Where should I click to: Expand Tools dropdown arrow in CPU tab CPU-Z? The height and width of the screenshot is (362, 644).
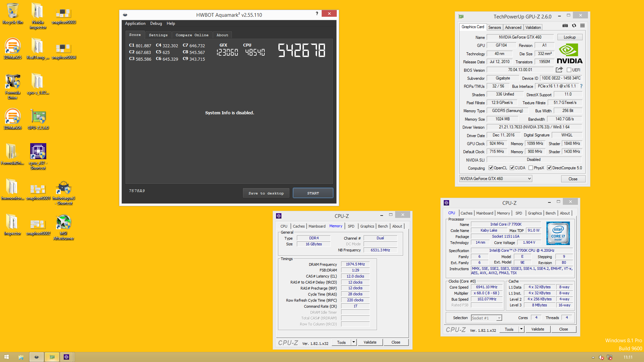pos(521,329)
